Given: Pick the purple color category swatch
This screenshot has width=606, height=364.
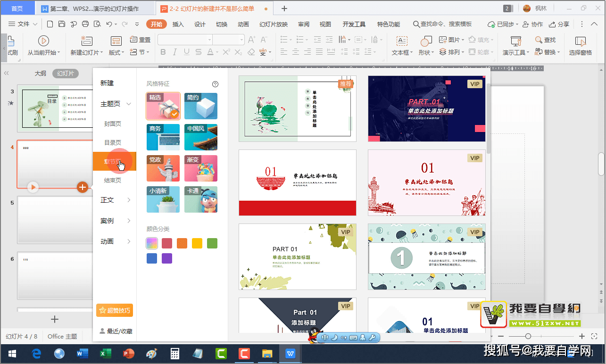Looking at the screenshot, I should point(167,258).
